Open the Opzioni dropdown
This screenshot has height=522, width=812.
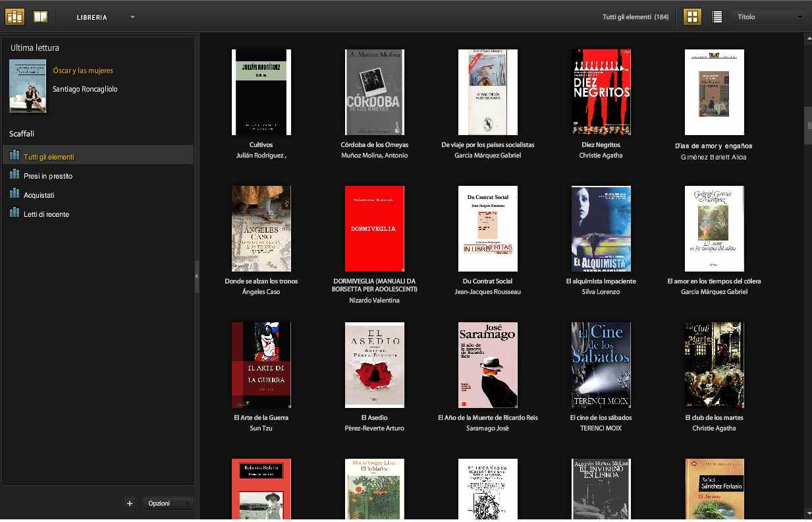[x=168, y=504]
